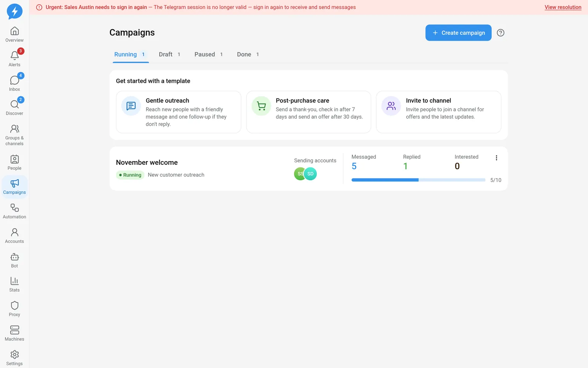Follow the View resolution link

[x=563, y=7]
